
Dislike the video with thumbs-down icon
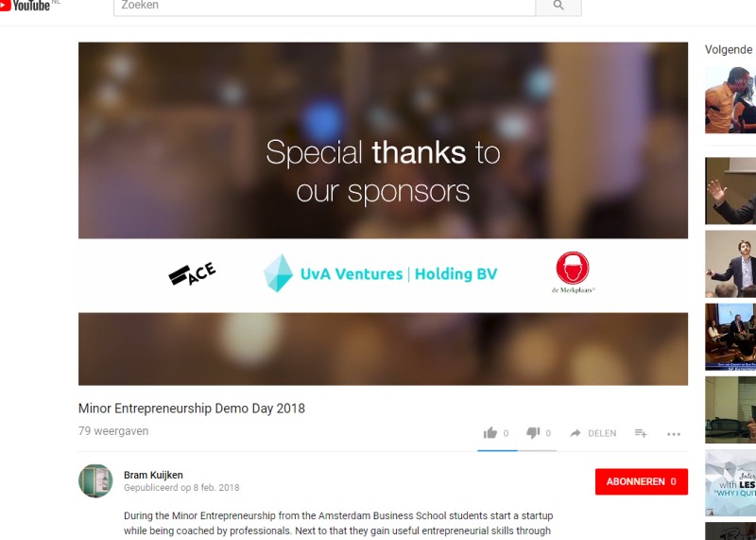pyautogui.click(x=533, y=433)
